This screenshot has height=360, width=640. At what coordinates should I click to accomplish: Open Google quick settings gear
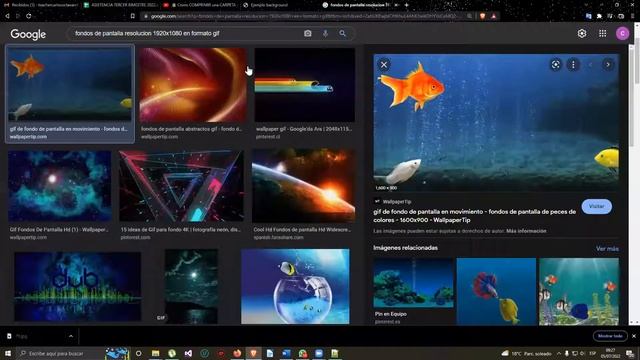[x=582, y=33]
